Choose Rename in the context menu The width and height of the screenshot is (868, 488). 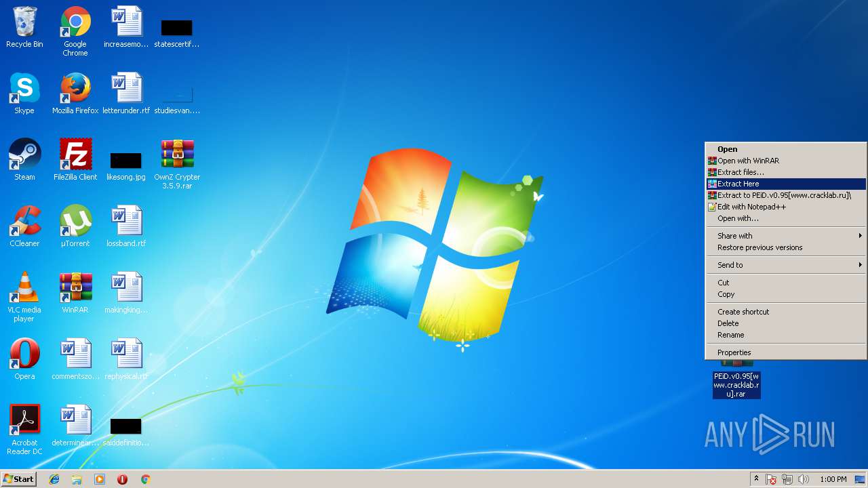click(786, 335)
